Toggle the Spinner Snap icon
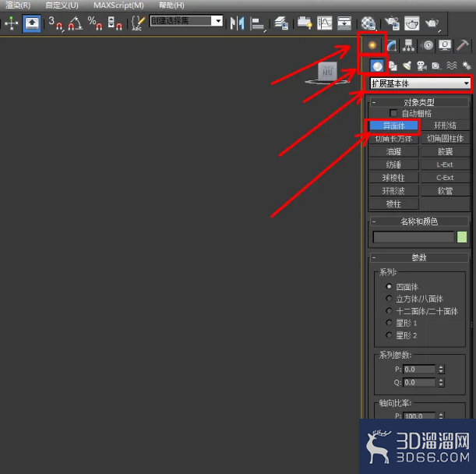 (x=115, y=23)
